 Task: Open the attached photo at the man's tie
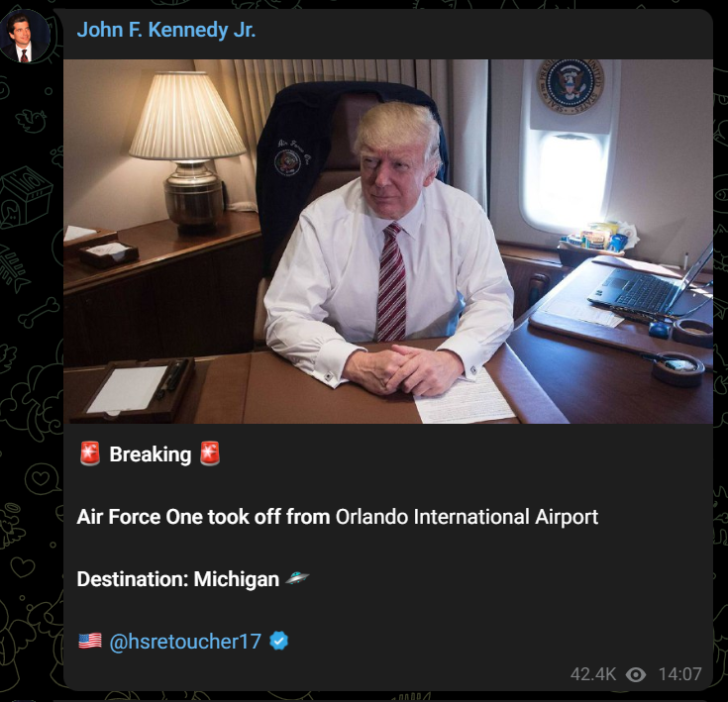point(392,283)
